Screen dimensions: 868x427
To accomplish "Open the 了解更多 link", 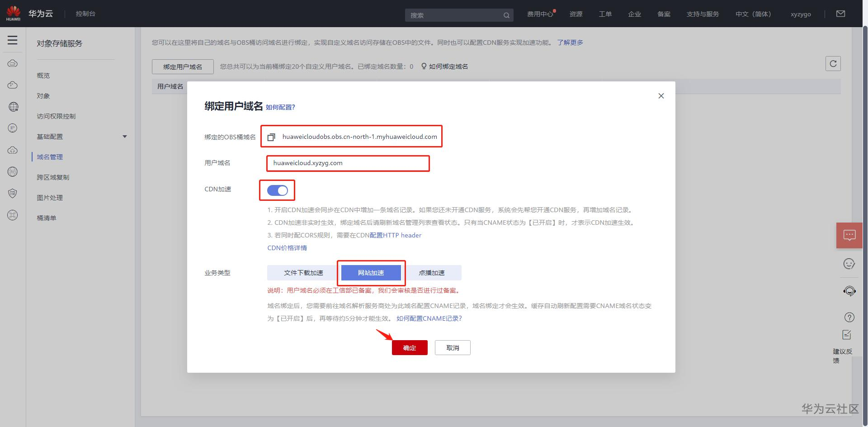I will (570, 43).
